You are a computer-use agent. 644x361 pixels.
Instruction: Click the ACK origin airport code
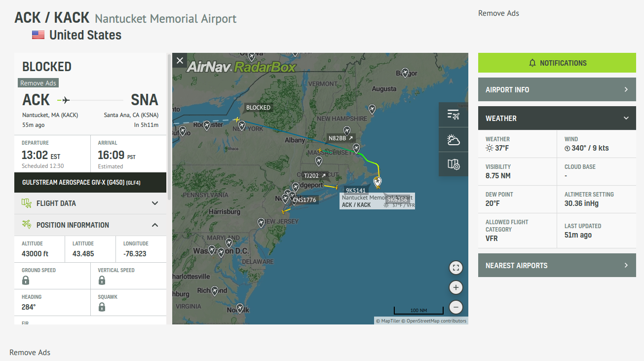tap(36, 100)
